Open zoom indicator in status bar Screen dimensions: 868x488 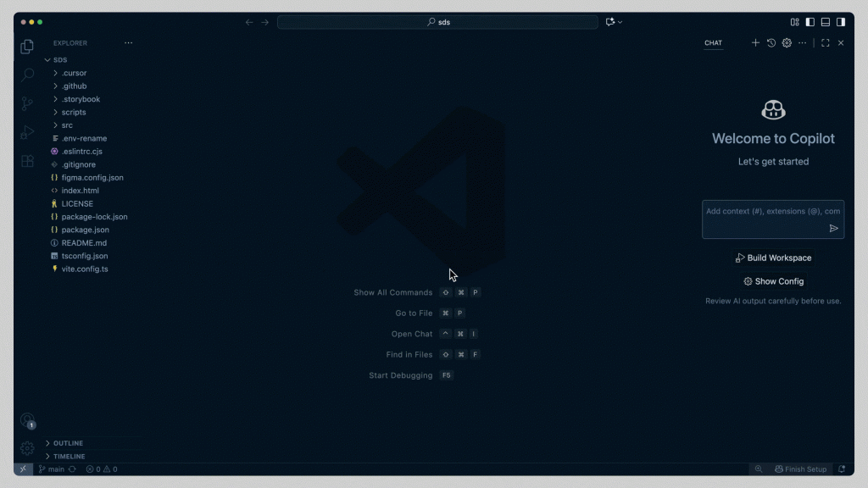[x=759, y=469]
